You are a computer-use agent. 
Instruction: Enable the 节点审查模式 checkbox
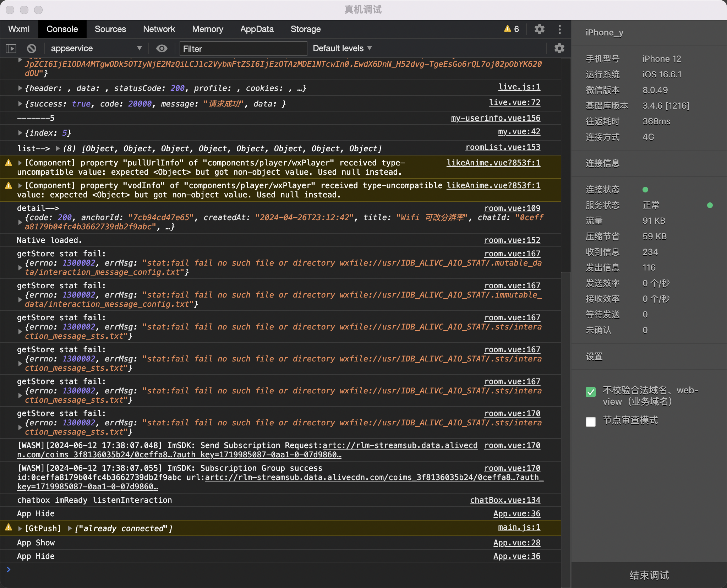(591, 422)
